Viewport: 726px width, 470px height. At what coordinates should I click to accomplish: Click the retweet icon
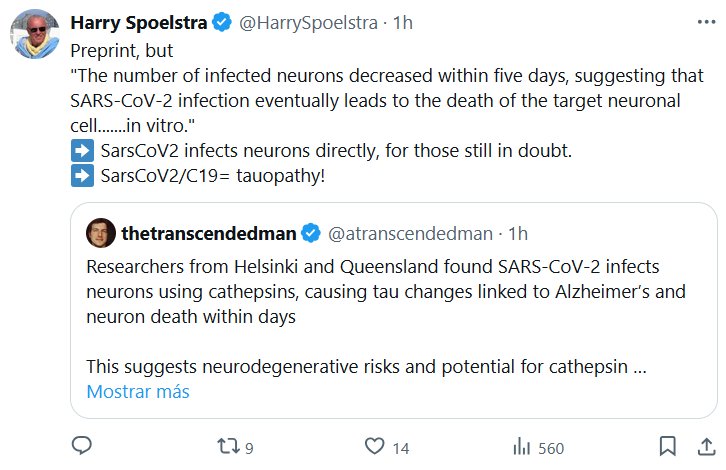pos(227,446)
